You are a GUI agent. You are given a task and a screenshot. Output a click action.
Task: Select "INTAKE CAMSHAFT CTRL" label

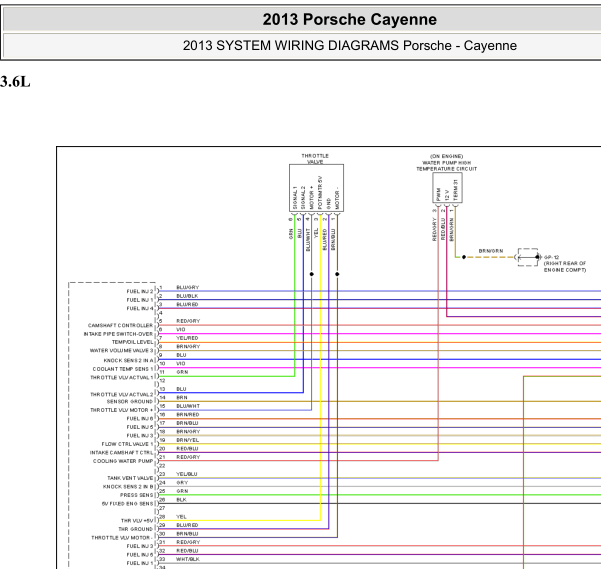click(122, 453)
